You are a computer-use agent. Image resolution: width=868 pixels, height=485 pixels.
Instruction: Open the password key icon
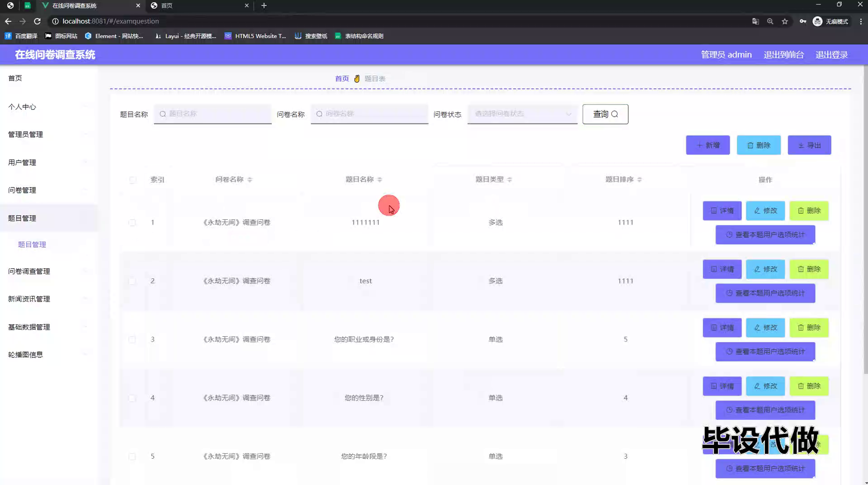click(x=803, y=21)
